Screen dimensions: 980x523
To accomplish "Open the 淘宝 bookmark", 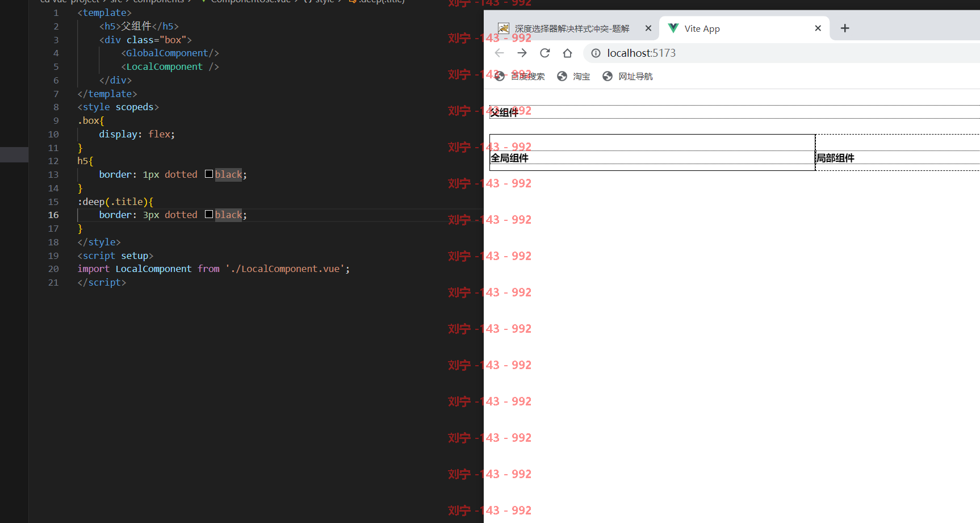I will 573,76.
